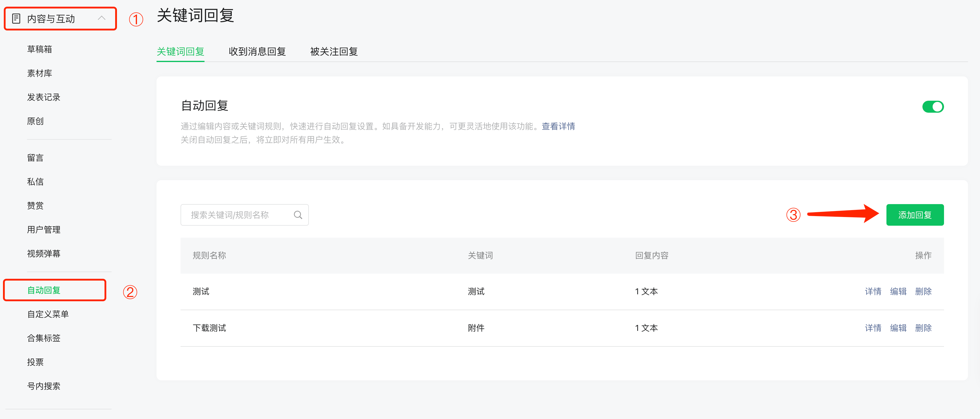
Task: Click the green 添加回复 button
Action: click(x=915, y=215)
